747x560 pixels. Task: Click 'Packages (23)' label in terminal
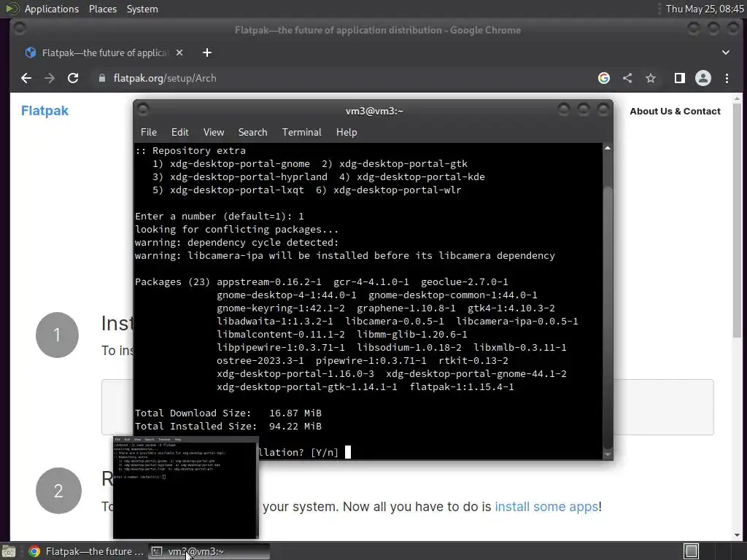[x=172, y=282]
